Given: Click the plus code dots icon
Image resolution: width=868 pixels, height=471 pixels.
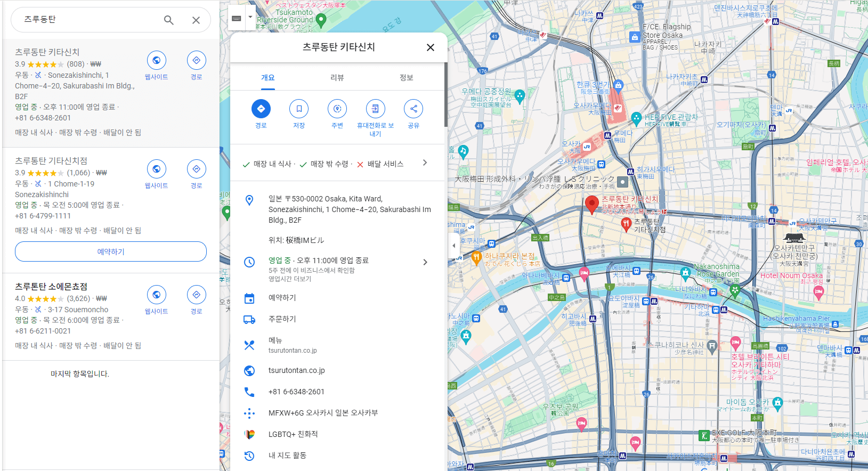Looking at the screenshot, I should click(249, 413).
